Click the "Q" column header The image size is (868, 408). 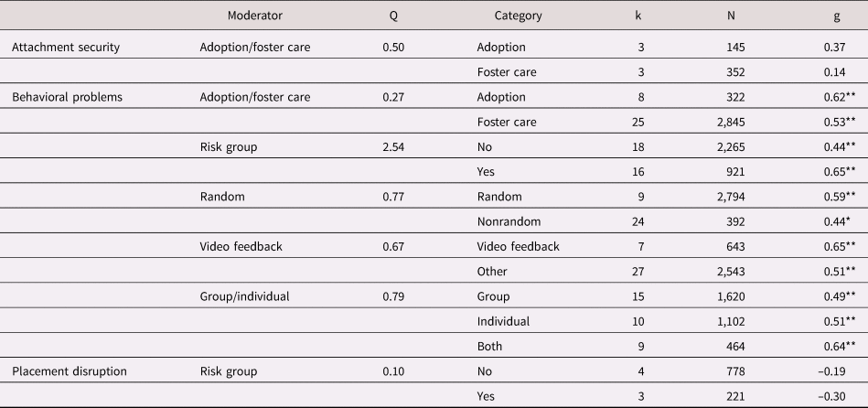(x=394, y=16)
